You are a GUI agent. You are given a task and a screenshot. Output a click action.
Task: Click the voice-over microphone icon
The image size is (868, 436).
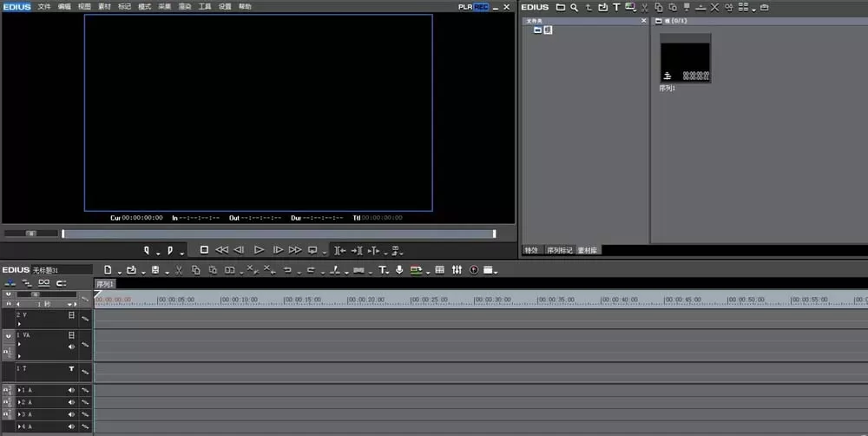(x=399, y=270)
